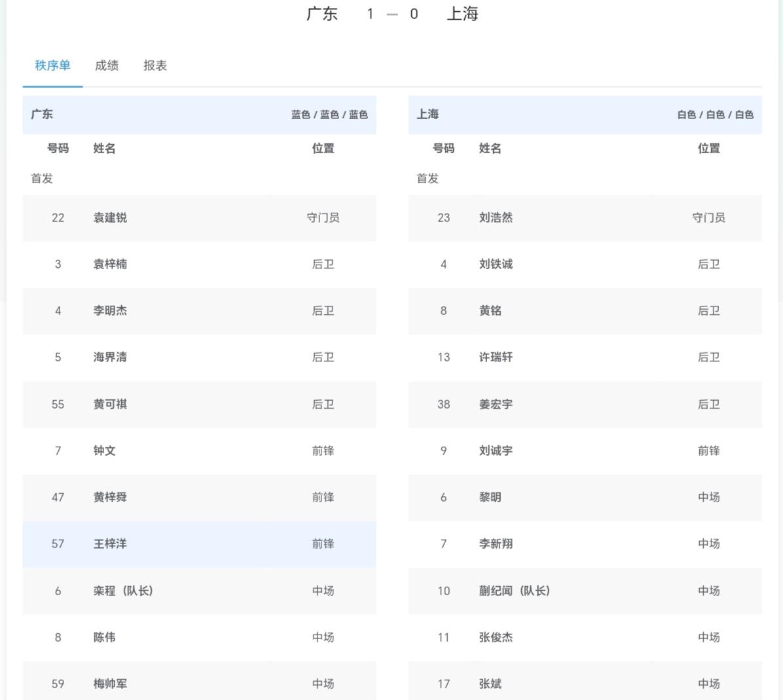Click number 23 in Shanghai lineup

tap(443, 218)
